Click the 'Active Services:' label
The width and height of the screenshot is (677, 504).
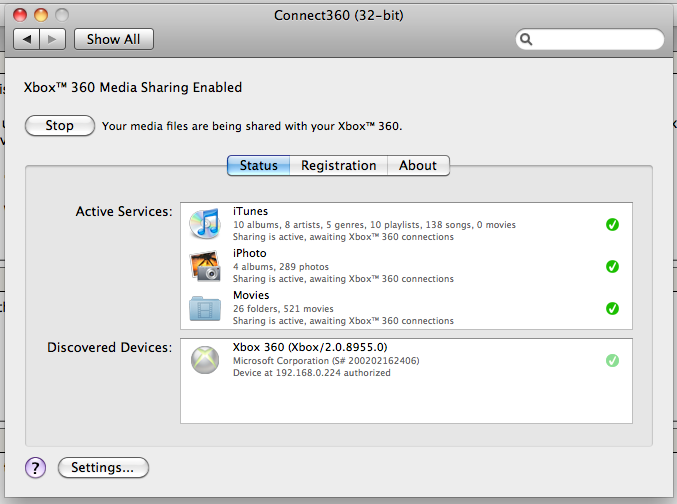point(124,211)
